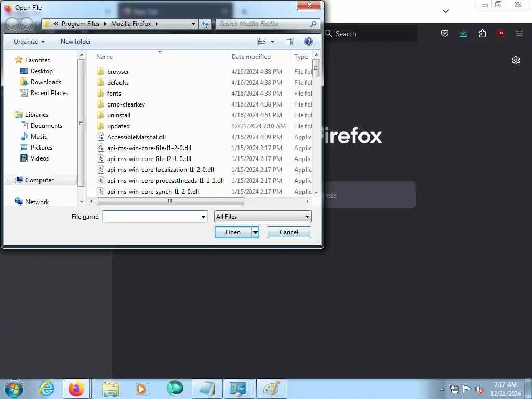Open the Firefox Downloads panel
Viewport: 532px width, 399px height.
463,33
